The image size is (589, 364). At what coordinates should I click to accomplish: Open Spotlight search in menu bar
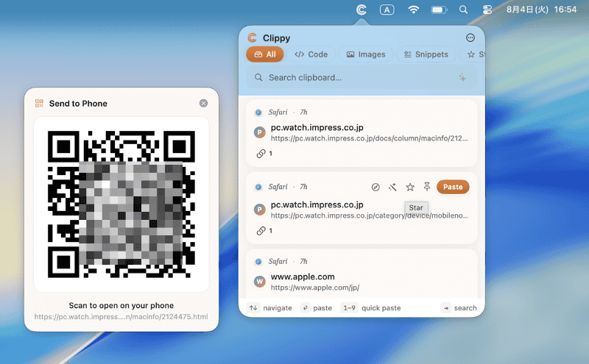pos(464,10)
